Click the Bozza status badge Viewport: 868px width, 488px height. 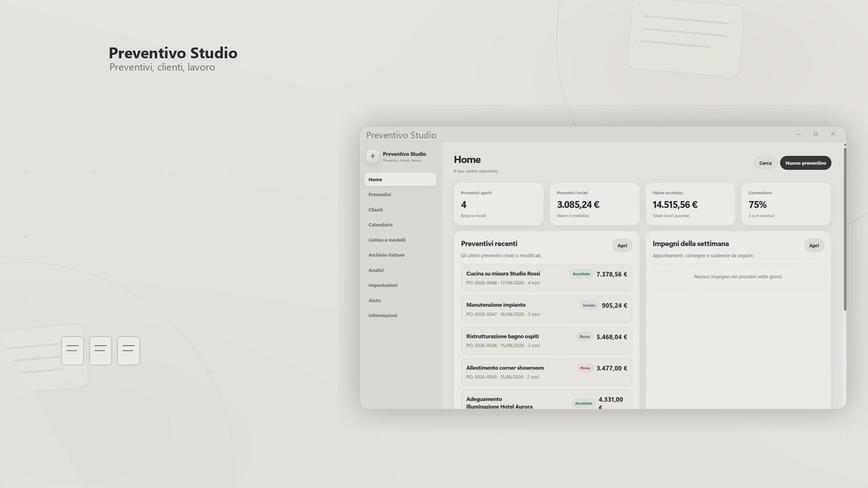[x=585, y=337]
